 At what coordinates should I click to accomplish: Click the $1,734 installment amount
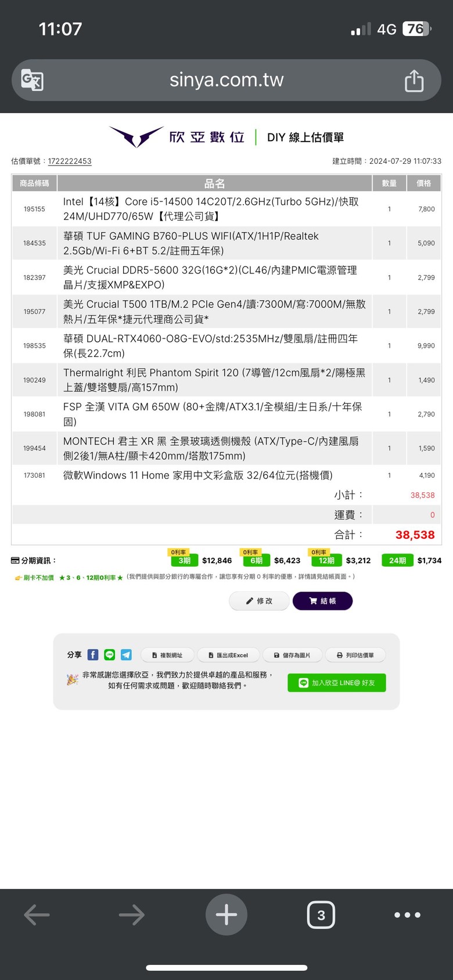430,561
